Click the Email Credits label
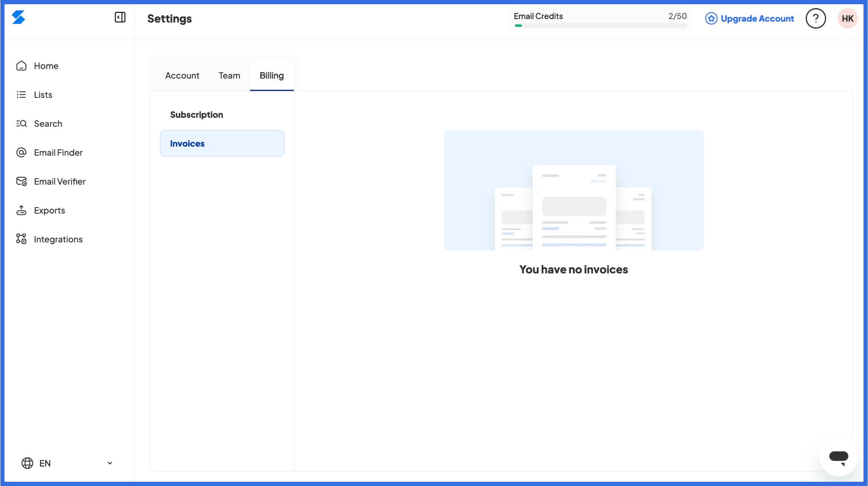 click(538, 16)
